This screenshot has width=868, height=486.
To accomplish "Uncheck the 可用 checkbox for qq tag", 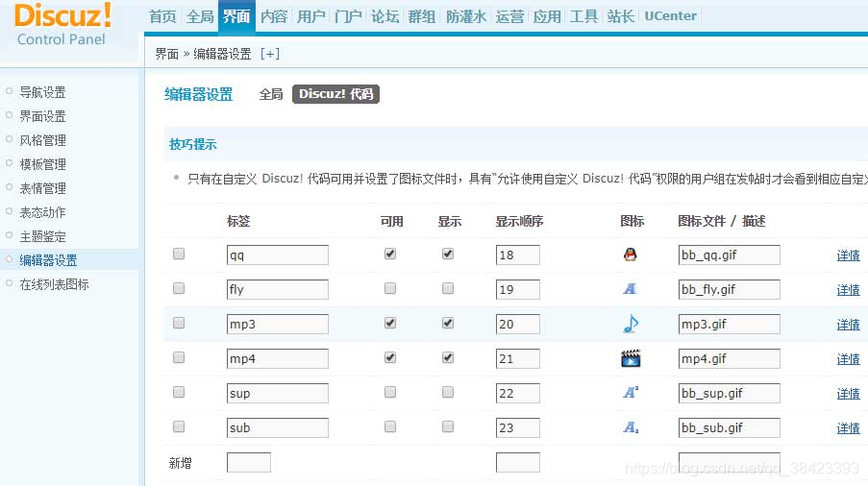I will 389,255.
